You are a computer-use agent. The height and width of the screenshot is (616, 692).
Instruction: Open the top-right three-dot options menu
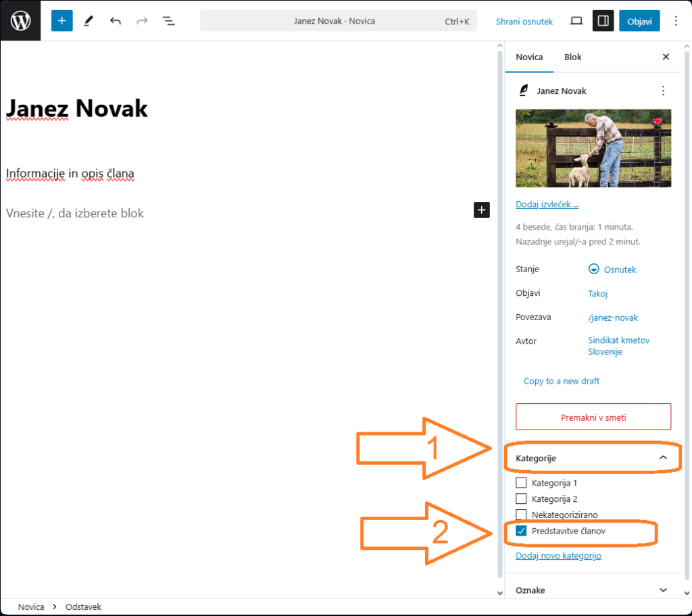coord(676,21)
